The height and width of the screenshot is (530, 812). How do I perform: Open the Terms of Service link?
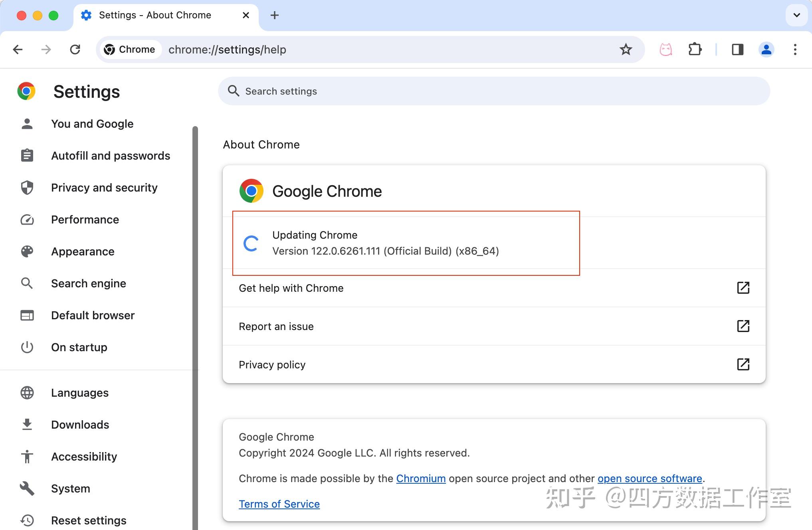point(279,504)
